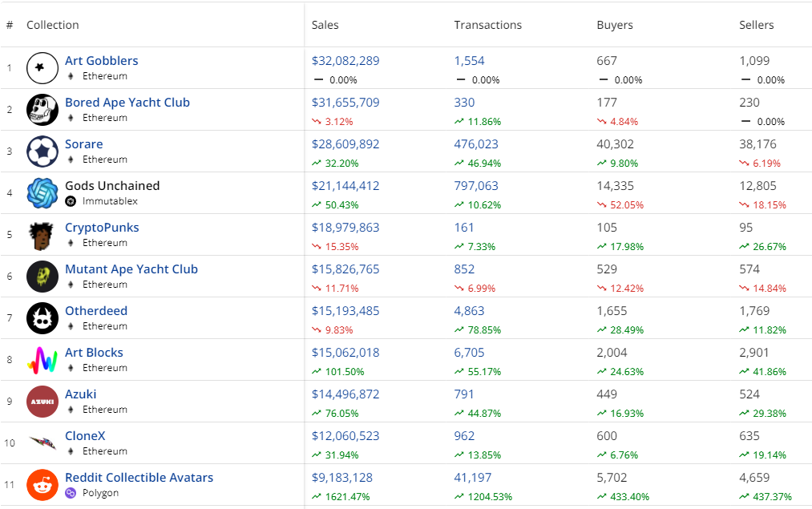The height and width of the screenshot is (509, 812).
Task: Click the Reddit Collectible Avatars logo
Action: [42, 485]
